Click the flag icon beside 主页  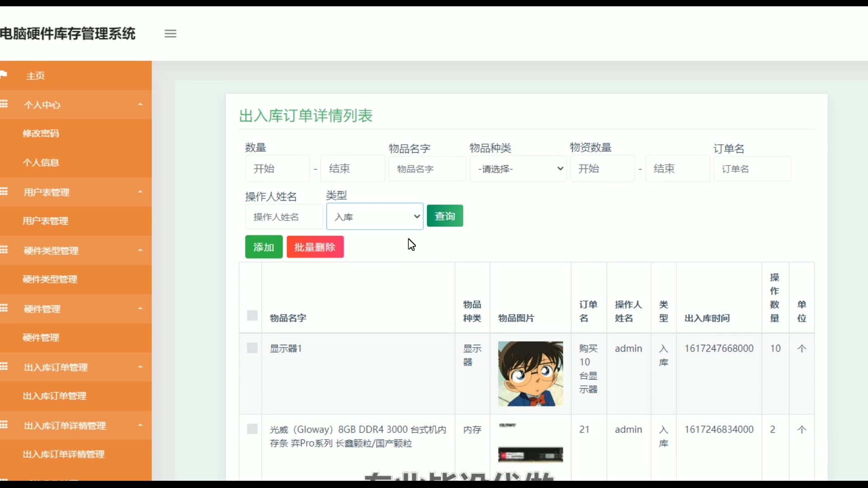pyautogui.click(x=4, y=75)
